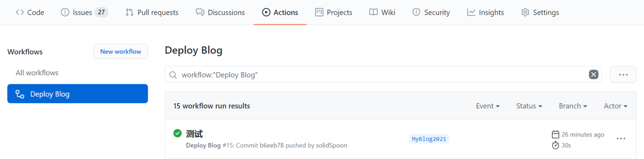The width and height of the screenshot is (644, 159).
Task: Switch to the Code tab
Action: pyautogui.click(x=30, y=13)
